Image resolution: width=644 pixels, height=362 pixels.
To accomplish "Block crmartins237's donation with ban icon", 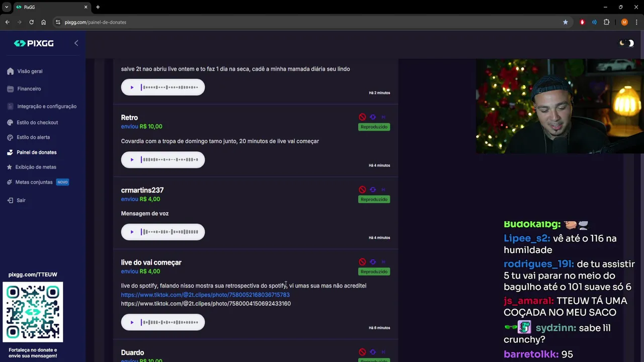I will 362,190.
